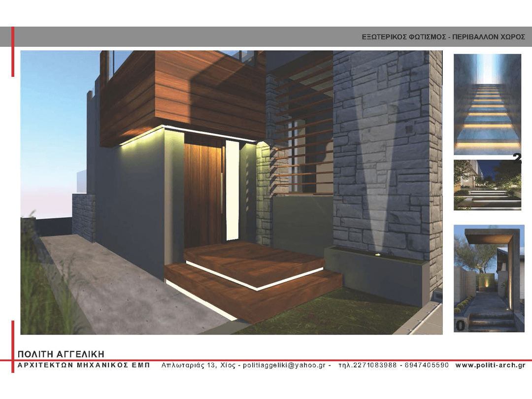Click the address Απλωταριάς 13, Χίος
The height and width of the screenshot is (399, 532).
199,366
